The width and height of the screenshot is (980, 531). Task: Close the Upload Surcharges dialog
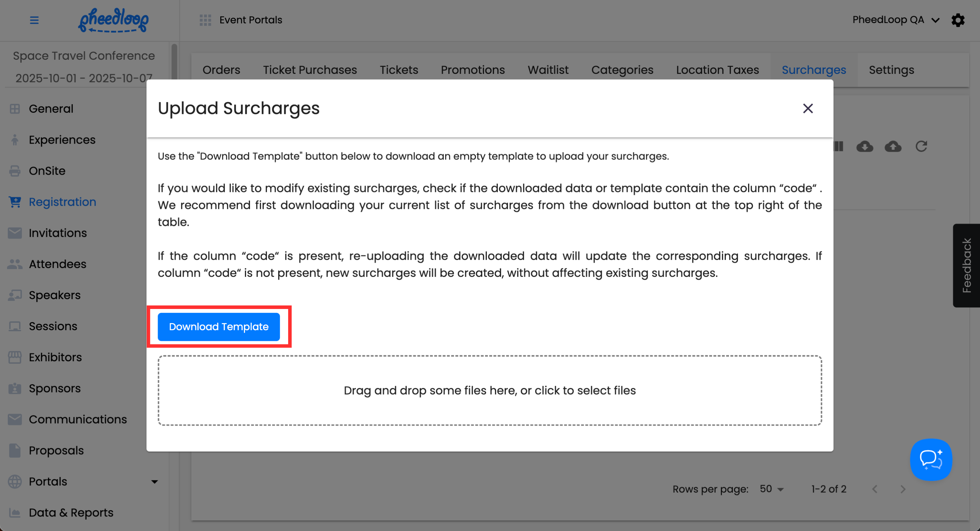pos(808,109)
